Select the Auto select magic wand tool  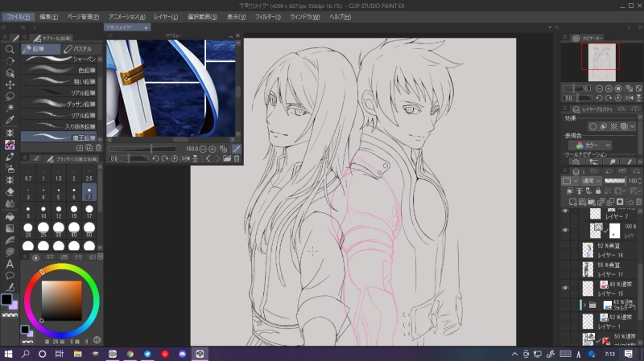point(10,109)
